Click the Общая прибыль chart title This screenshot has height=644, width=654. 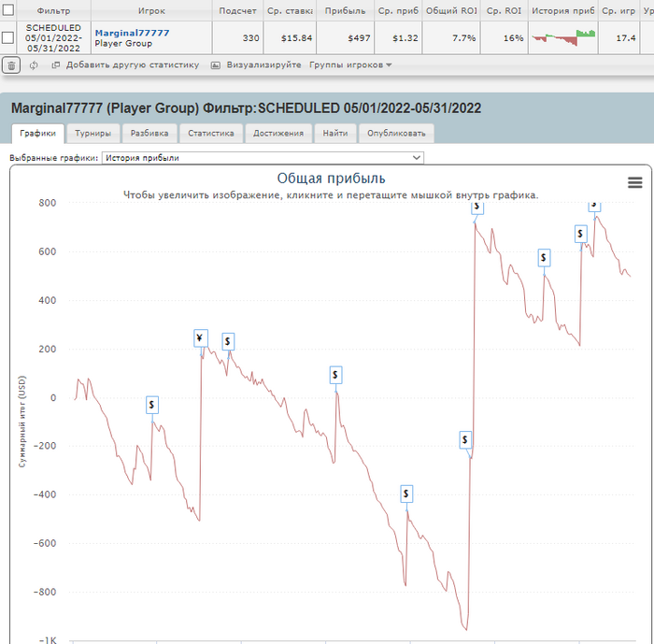click(331, 179)
